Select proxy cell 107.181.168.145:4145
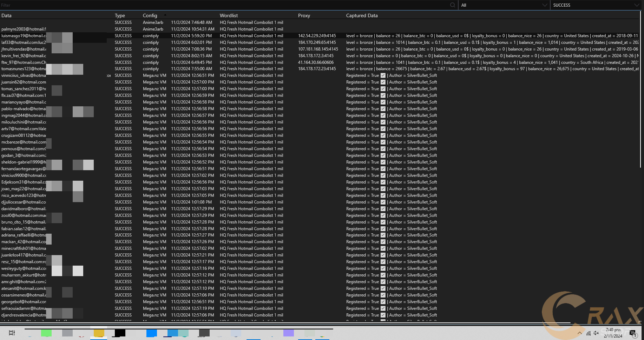Viewport: 644px width, 340px height. [318, 49]
